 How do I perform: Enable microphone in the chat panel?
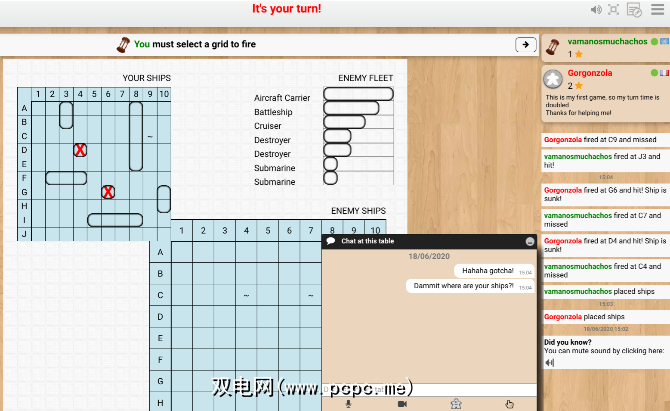(x=349, y=404)
